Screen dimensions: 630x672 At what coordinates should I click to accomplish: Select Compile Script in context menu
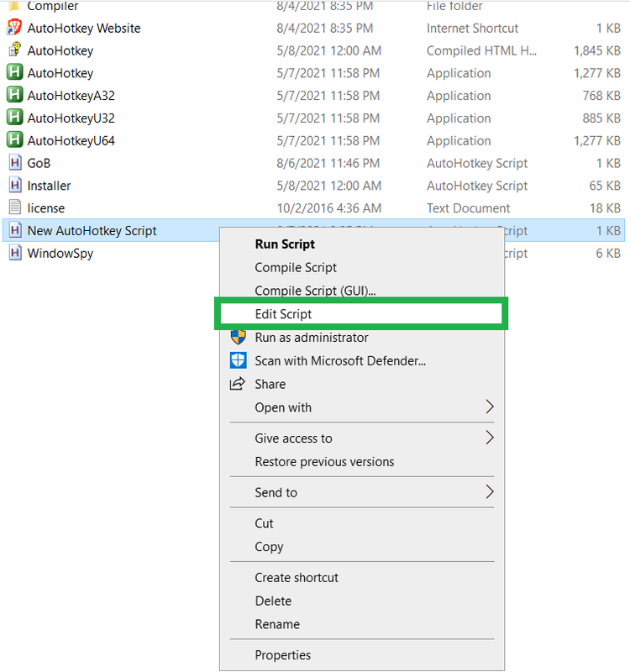click(296, 267)
